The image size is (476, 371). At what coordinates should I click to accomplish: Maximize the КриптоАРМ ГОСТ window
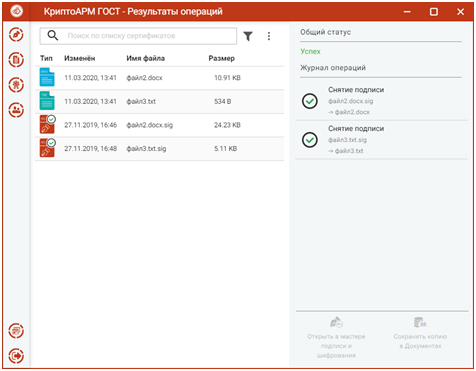(434, 12)
